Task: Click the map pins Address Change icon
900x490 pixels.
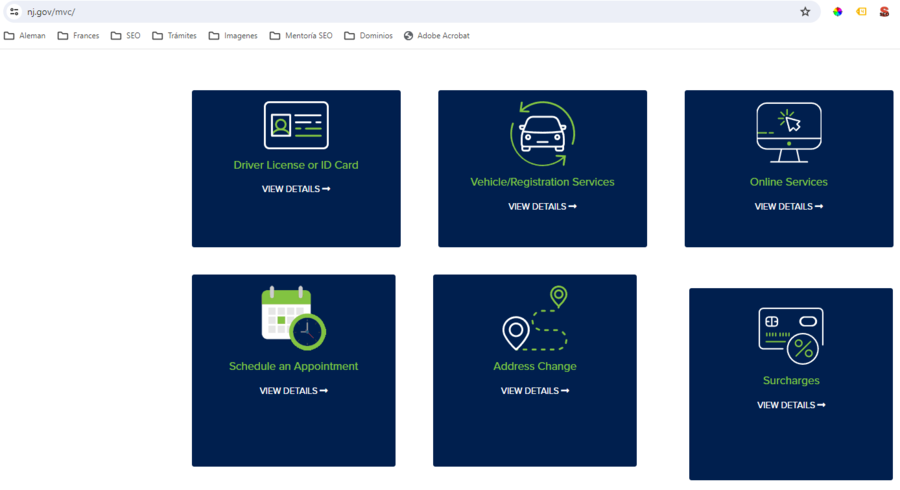Action: [534, 318]
